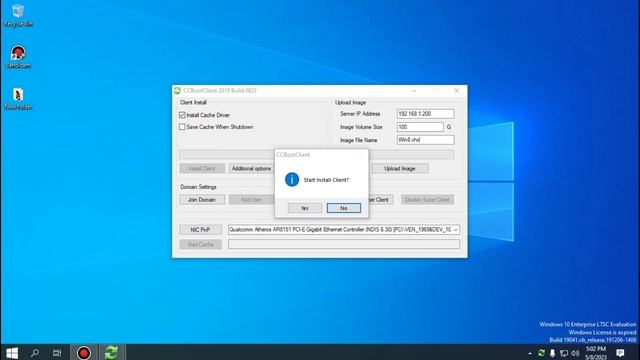Open taskbar search

35,353
